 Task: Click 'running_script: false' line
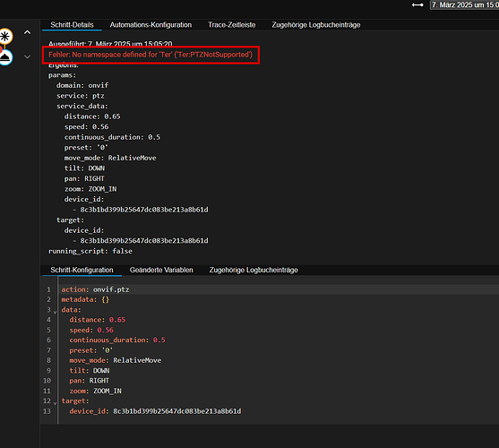click(90, 251)
